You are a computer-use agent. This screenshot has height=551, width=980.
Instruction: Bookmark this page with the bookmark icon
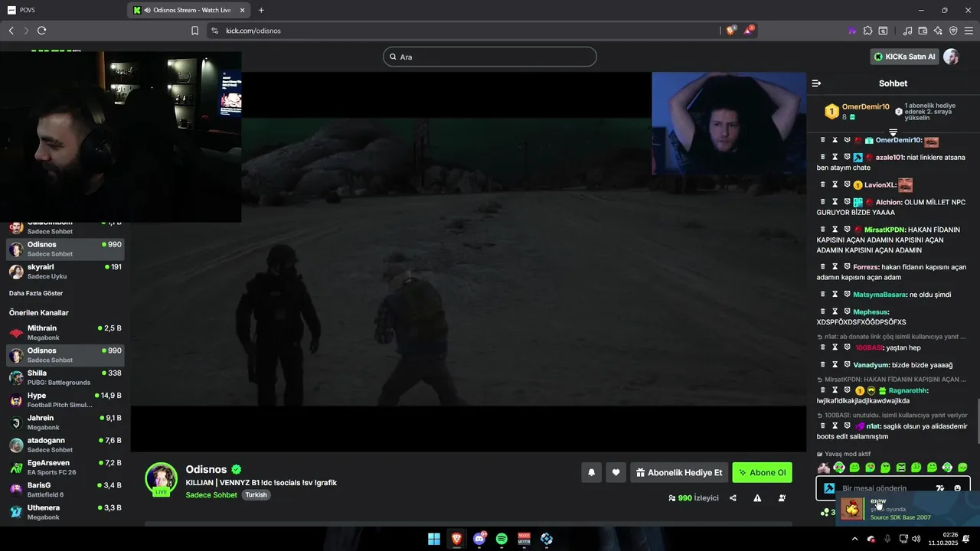tap(194, 31)
